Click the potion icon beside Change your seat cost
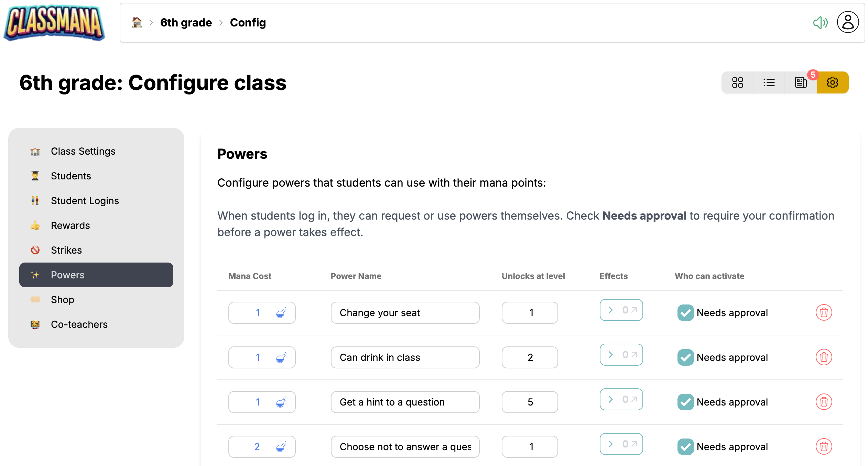Screen dimensions: 868x466 point(281,313)
